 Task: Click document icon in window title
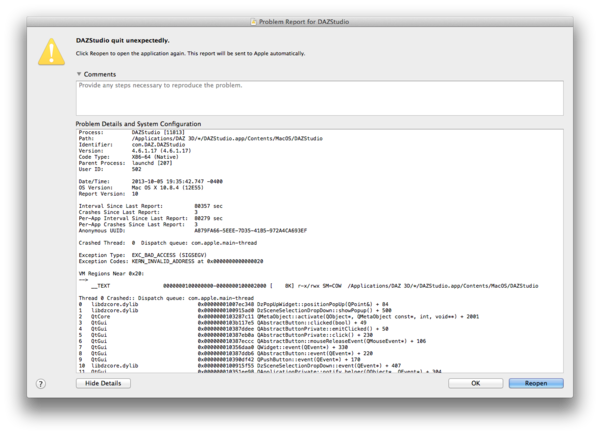[253, 22]
